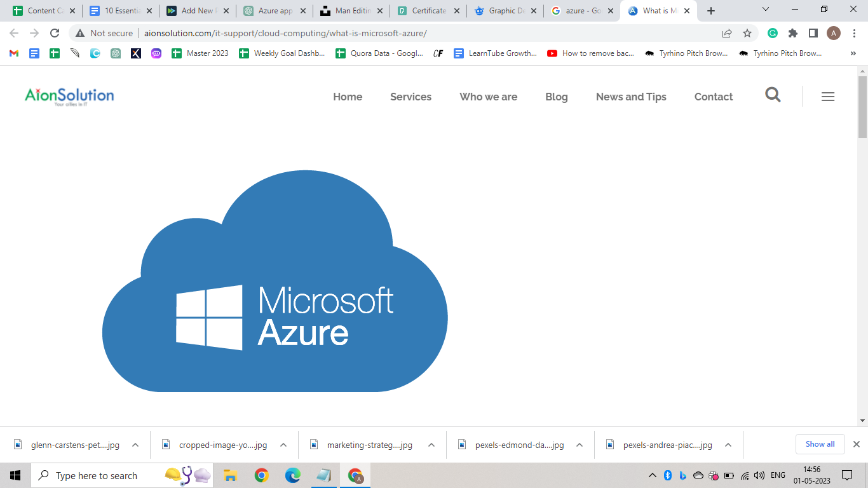Bookmark this page using the star icon
Screen dimensions: 868x488
747,33
